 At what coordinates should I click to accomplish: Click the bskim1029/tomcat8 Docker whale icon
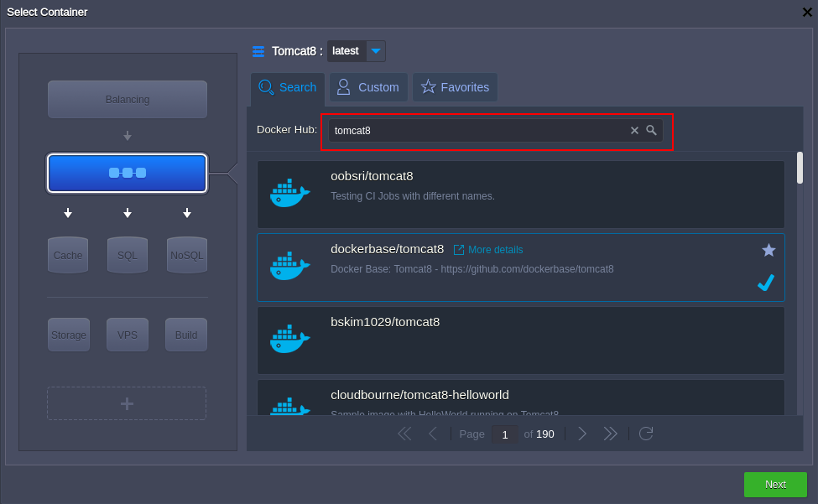[289, 339]
